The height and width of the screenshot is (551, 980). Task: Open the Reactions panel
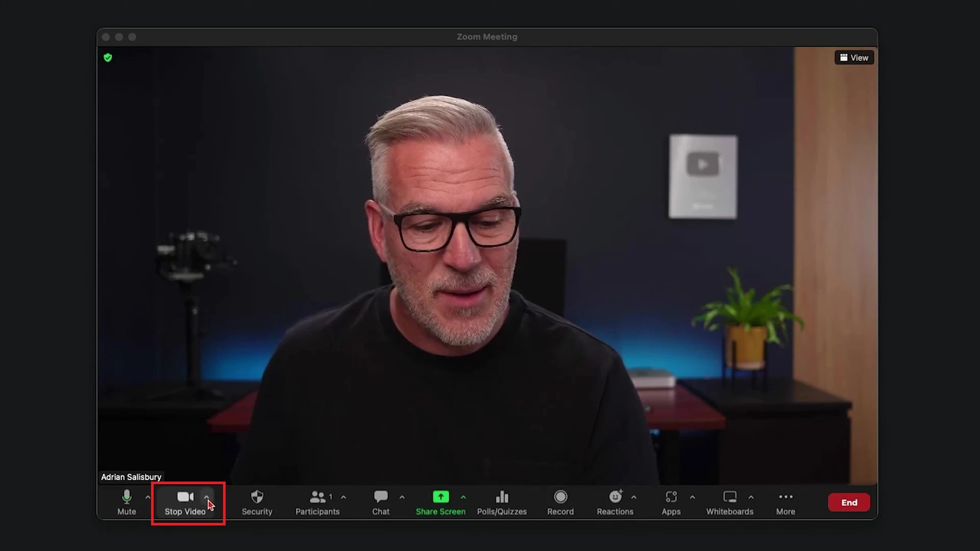(615, 503)
